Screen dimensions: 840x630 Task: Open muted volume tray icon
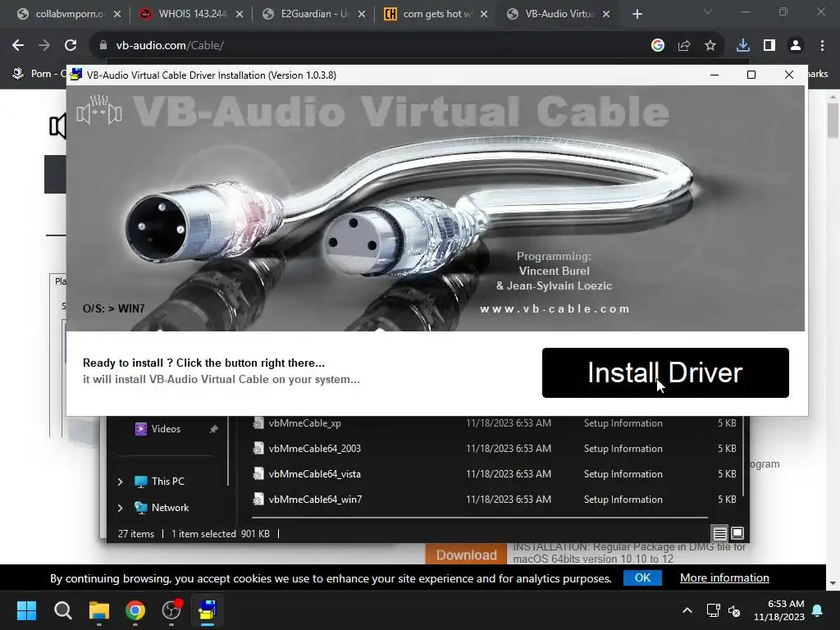coord(734,610)
